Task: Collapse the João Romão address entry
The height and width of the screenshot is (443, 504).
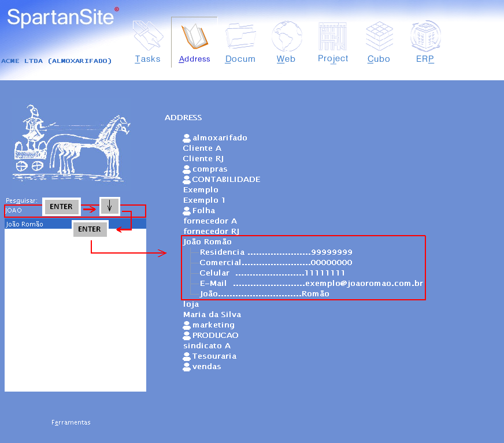Action: coord(207,242)
